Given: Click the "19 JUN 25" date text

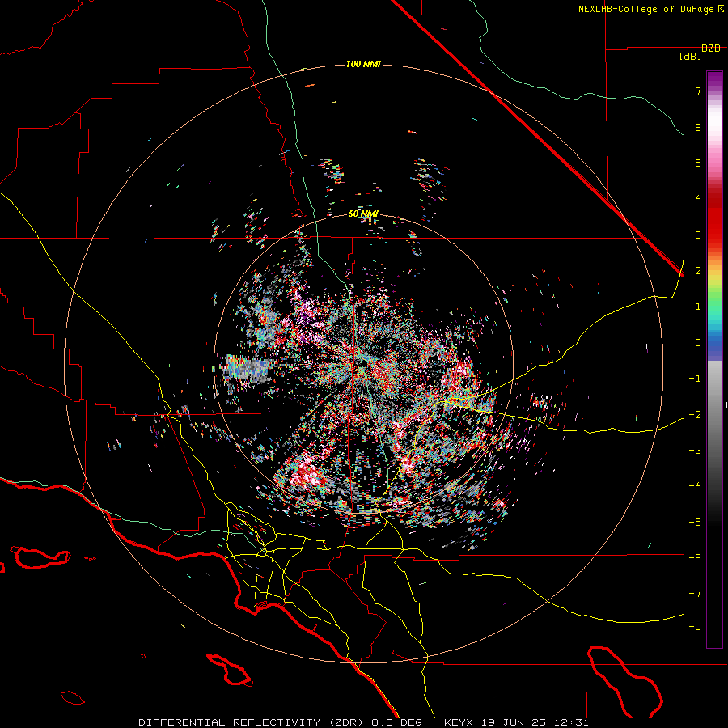Looking at the screenshot, I should [513, 722].
